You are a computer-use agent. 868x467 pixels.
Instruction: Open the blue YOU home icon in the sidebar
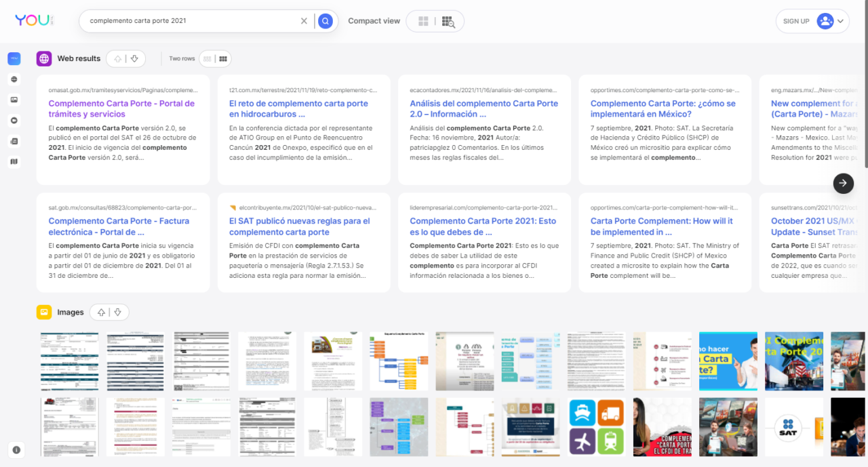pyautogui.click(x=14, y=58)
